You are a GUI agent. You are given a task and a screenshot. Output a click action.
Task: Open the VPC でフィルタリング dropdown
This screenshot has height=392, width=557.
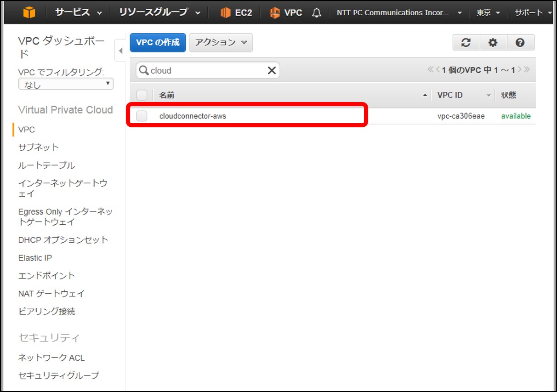tap(66, 84)
